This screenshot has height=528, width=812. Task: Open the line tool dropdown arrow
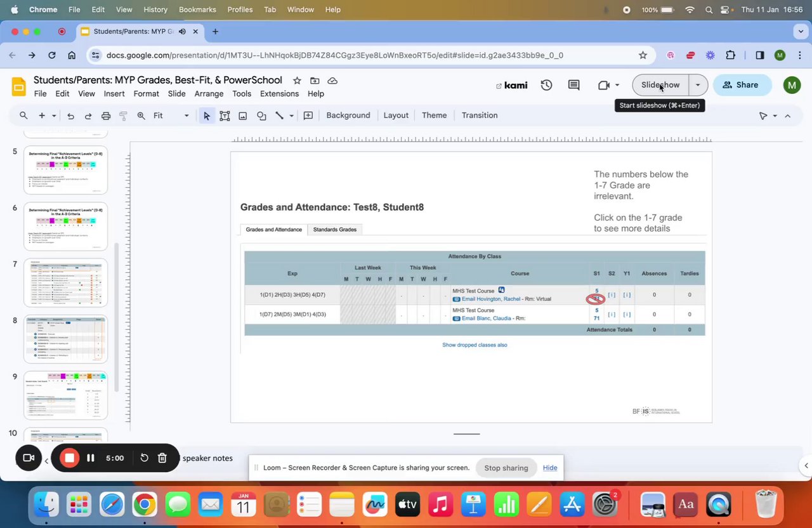coord(291,115)
